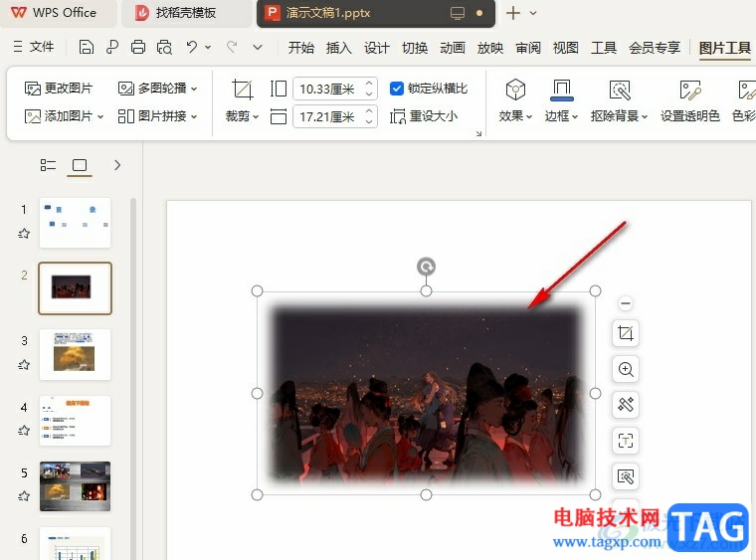
Task: Select slide 5 thumbnail
Action: pyautogui.click(x=75, y=486)
